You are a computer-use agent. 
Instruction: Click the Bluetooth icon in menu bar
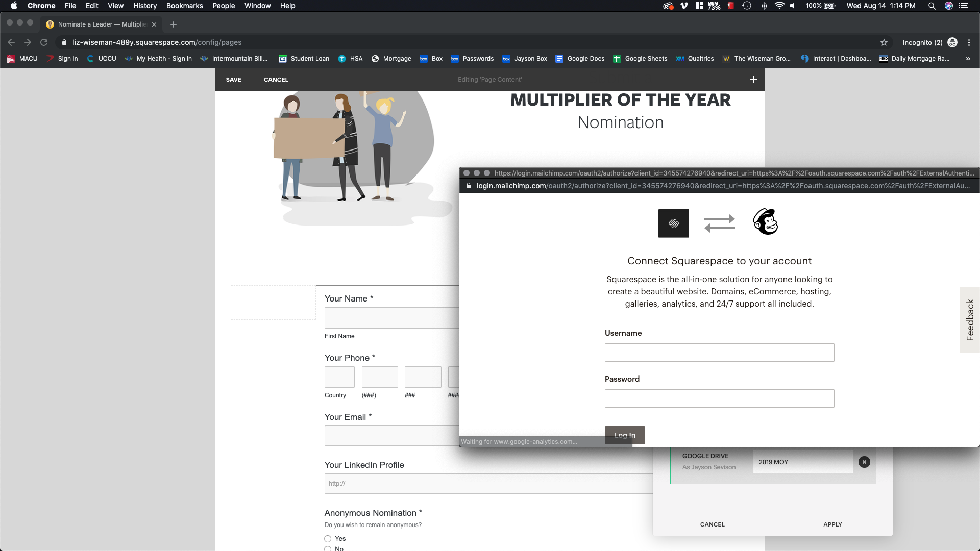pyautogui.click(x=764, y=6)
